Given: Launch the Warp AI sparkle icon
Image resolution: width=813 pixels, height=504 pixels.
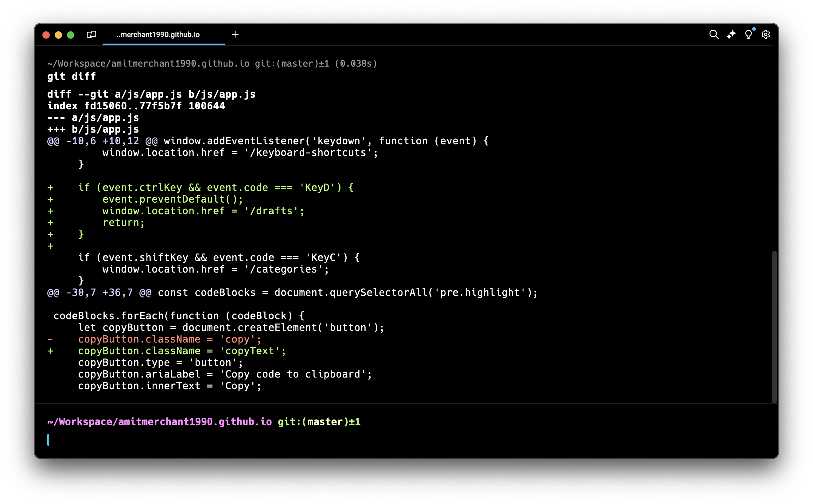Looking at the screenshot, I should click(x=731, y=34).
